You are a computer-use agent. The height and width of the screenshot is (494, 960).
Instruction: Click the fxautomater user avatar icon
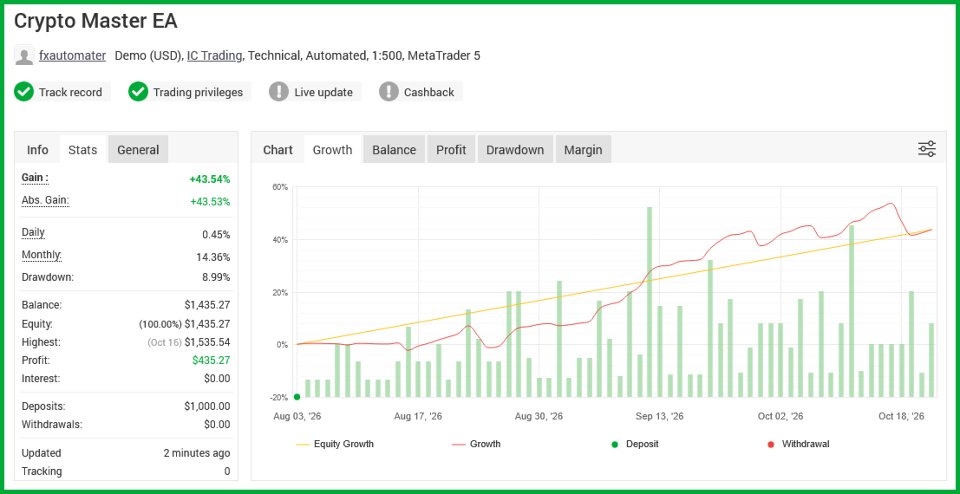24,56
